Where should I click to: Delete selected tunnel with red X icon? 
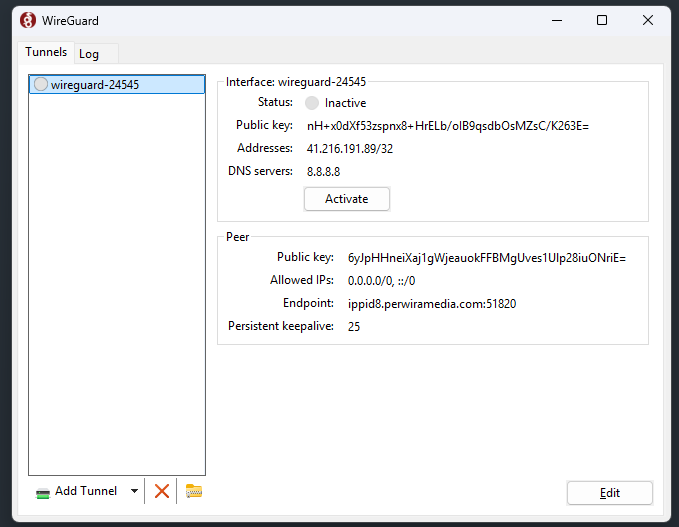point(162,491)
